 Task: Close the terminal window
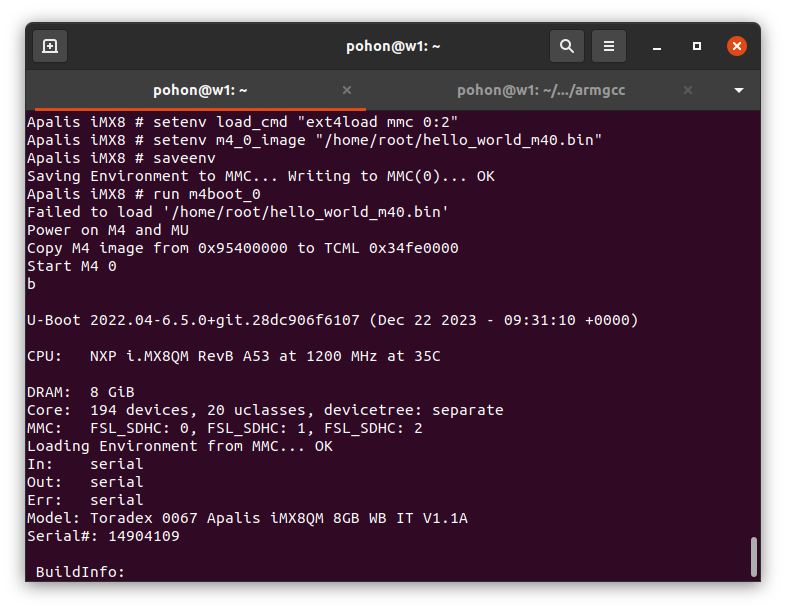click(737, 46)
